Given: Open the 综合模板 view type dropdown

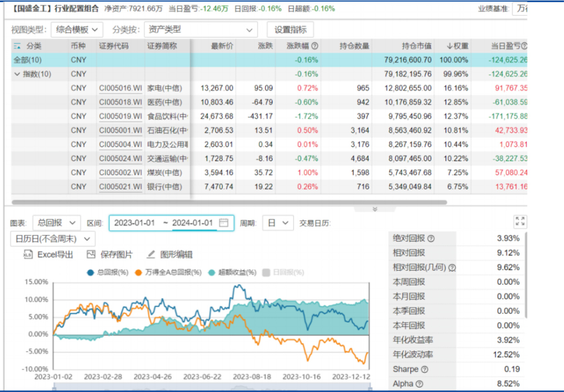Looking at the screenshot, I should [77, 30].
